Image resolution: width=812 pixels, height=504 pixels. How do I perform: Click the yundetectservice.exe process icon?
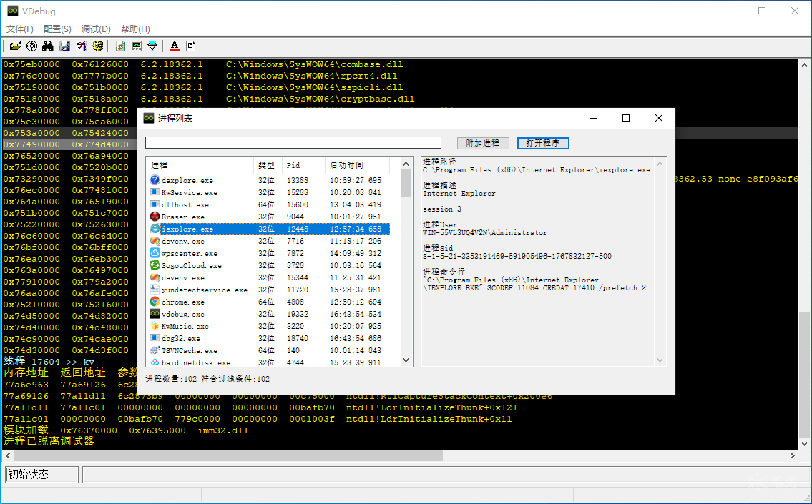155,290
